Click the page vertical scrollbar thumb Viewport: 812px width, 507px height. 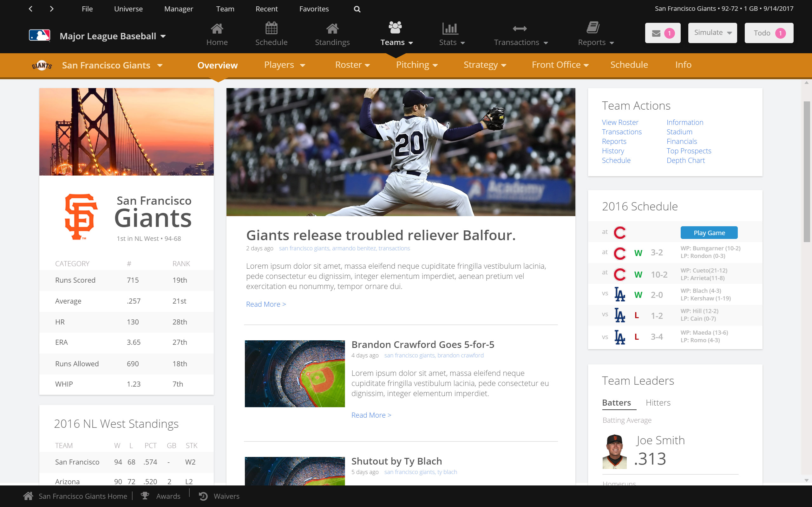(807, 171)
